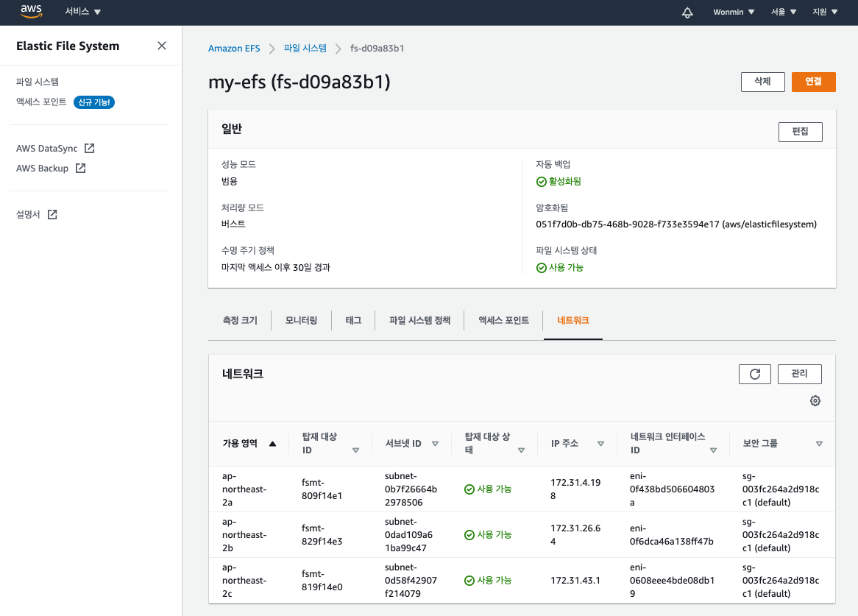The height and width of the screenshot is (616, 858).
Task: Click the 삭제 button
Action: coord(763,82)
